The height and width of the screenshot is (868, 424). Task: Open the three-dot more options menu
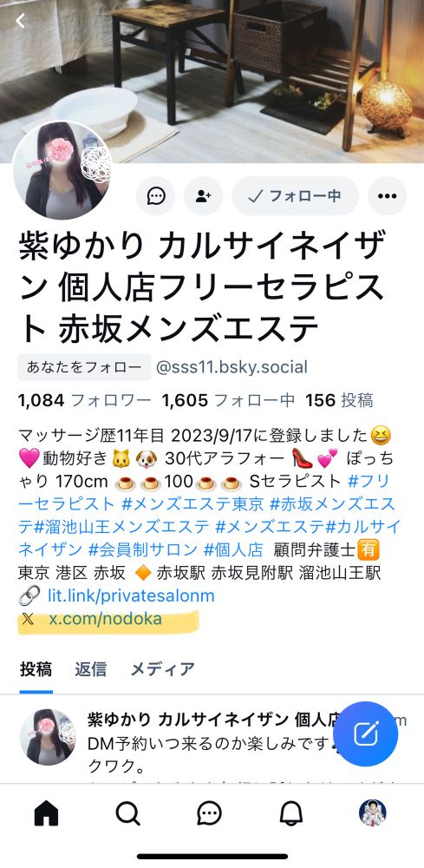[x=387, y=196]
